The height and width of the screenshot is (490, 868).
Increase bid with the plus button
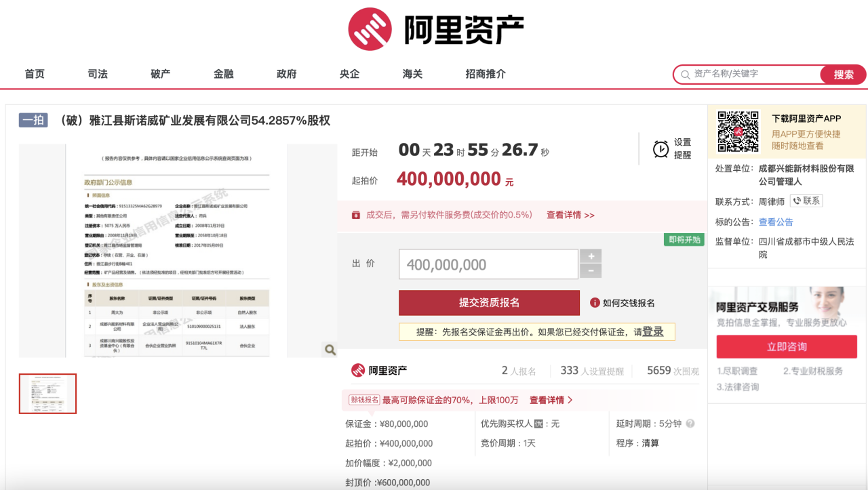(591, 256)
